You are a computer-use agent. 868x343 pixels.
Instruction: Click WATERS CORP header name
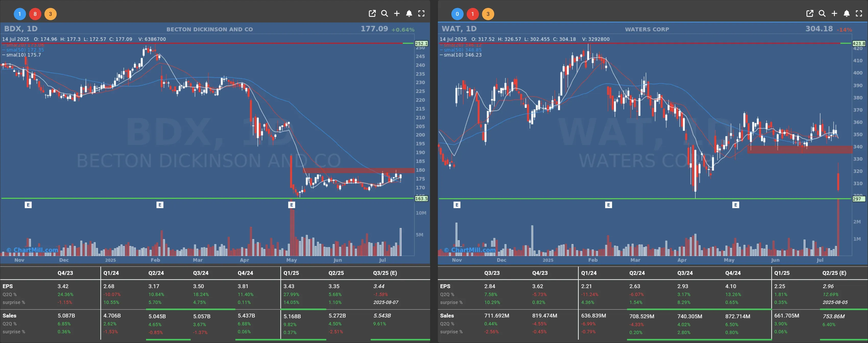647,29
